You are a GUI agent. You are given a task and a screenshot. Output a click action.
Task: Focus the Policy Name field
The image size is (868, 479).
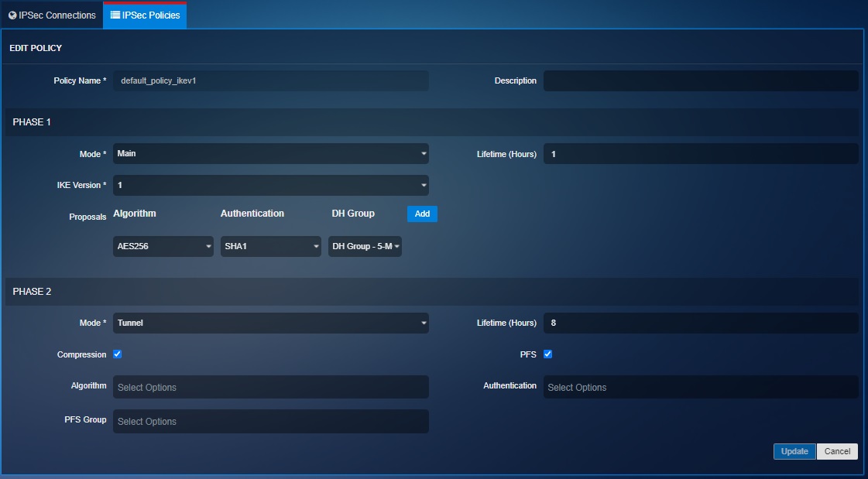tap(271, 80)
